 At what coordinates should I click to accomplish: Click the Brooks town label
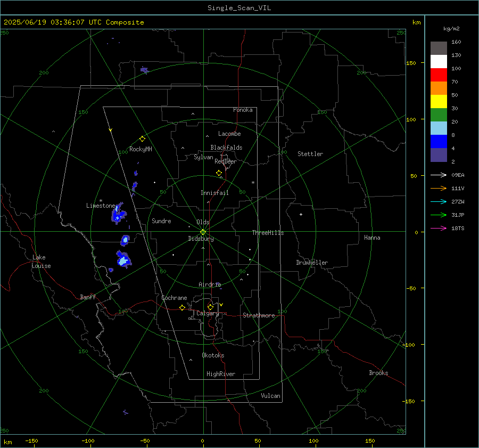tap(378, 373)
